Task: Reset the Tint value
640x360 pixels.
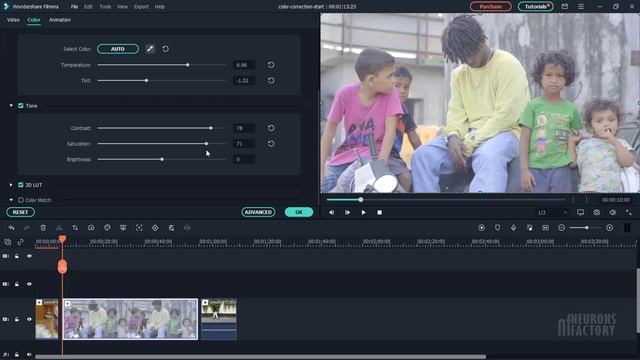Action: 271,80
